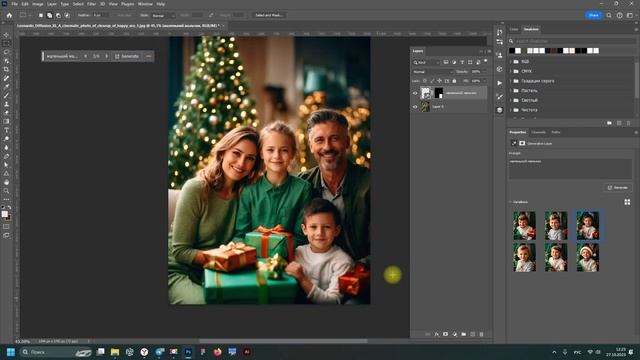Add a layer mask from Layers panel bottom

[445, 334]
